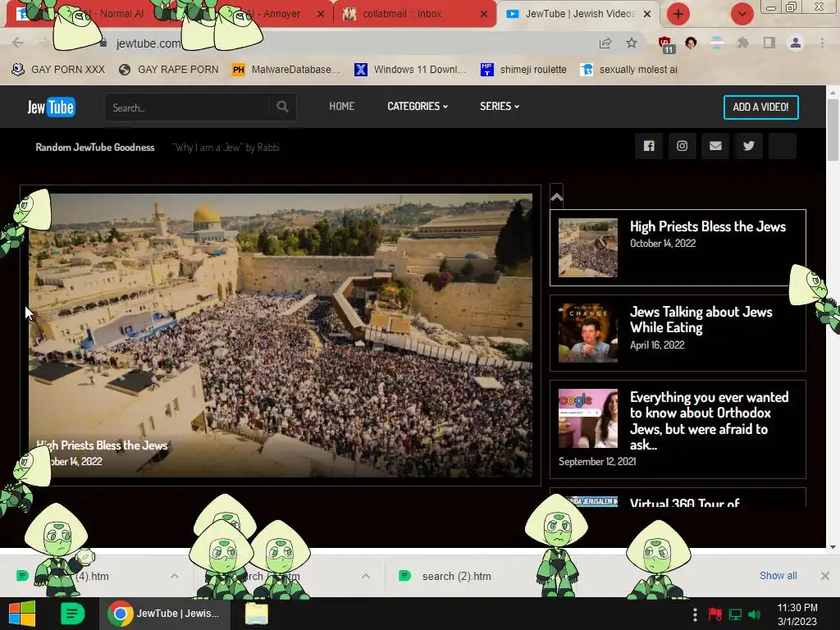
Task: Click the striped flag extension icon
Action: pos(717,43)
